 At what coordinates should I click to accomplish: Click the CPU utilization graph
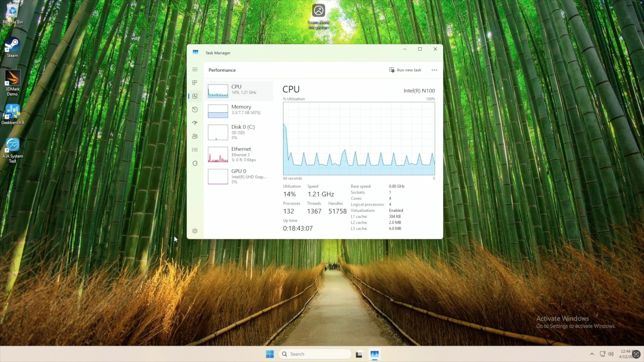tap(359, 138)
